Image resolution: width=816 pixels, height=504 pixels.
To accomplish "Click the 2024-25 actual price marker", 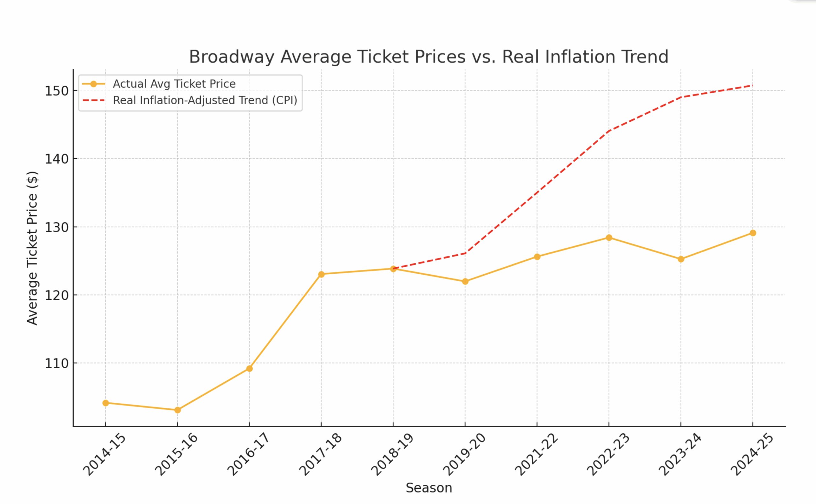I will tap(753, 233).
